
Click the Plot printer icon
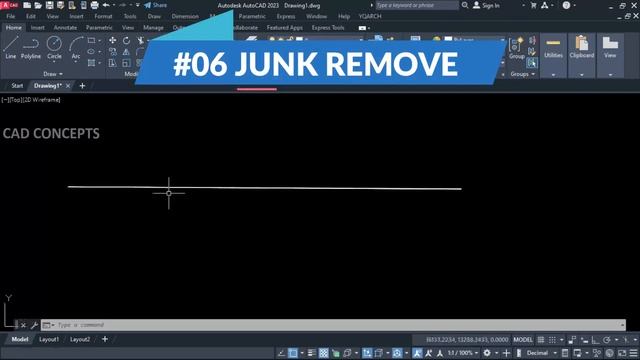coord(94,5)
